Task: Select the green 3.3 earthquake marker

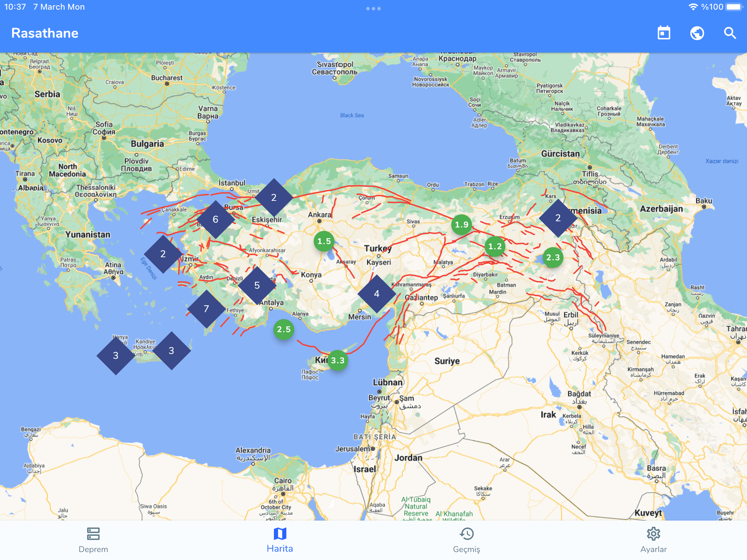Action: [x=338, y=360]
